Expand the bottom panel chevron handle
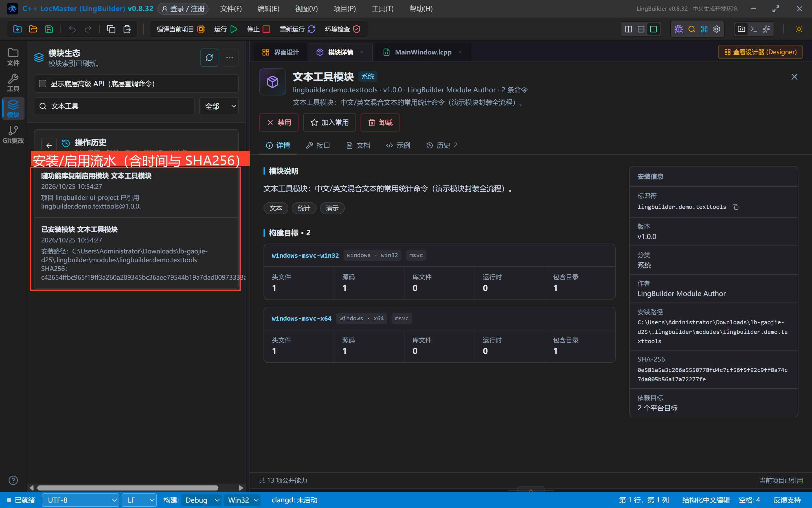812x508 pixels. point(531,490)
